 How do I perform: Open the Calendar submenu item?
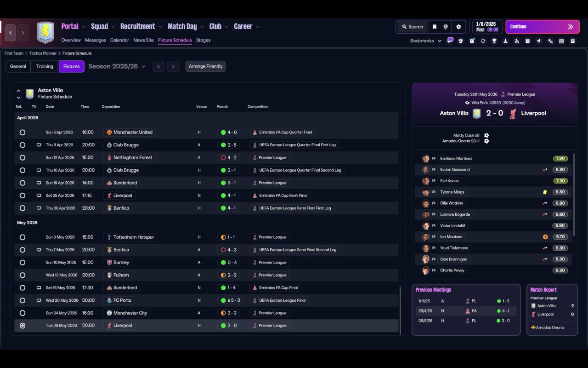click(x=119, y=40)
